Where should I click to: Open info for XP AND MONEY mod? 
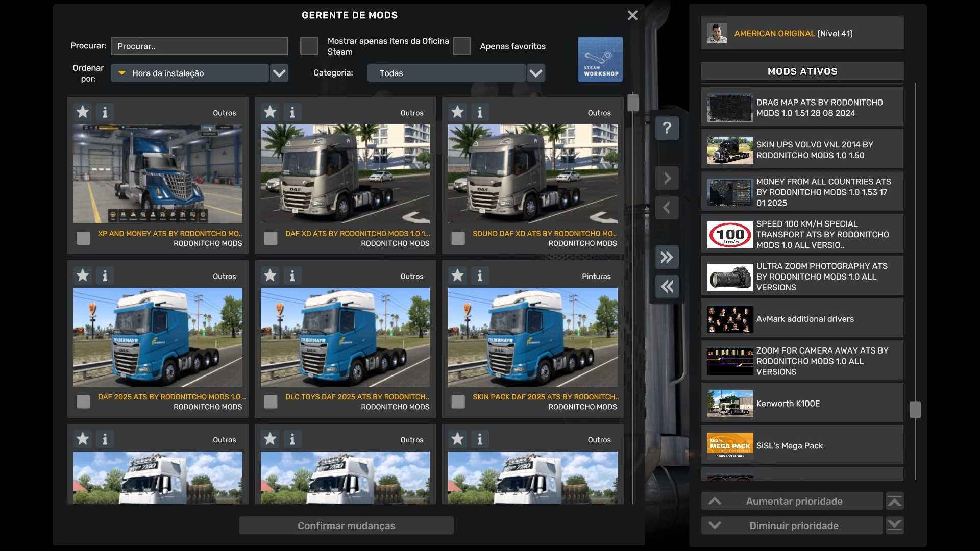tap(105, 112)
